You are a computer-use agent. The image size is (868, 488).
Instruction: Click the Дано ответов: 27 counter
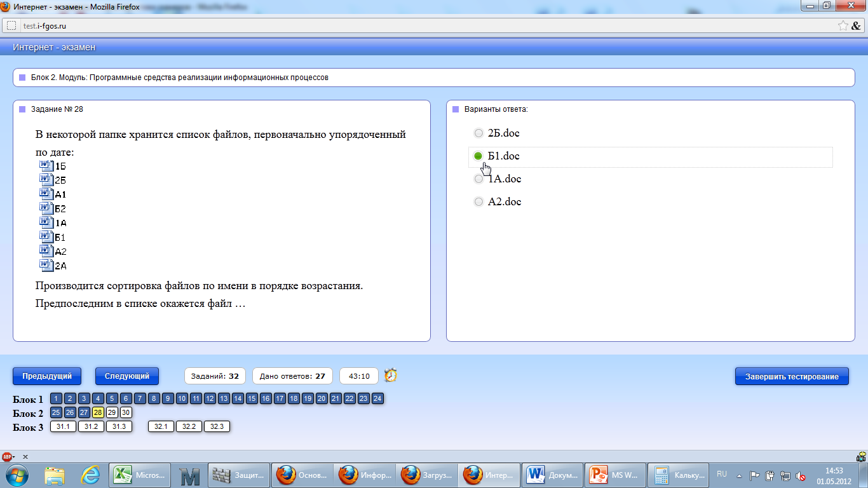click(292, 376)
